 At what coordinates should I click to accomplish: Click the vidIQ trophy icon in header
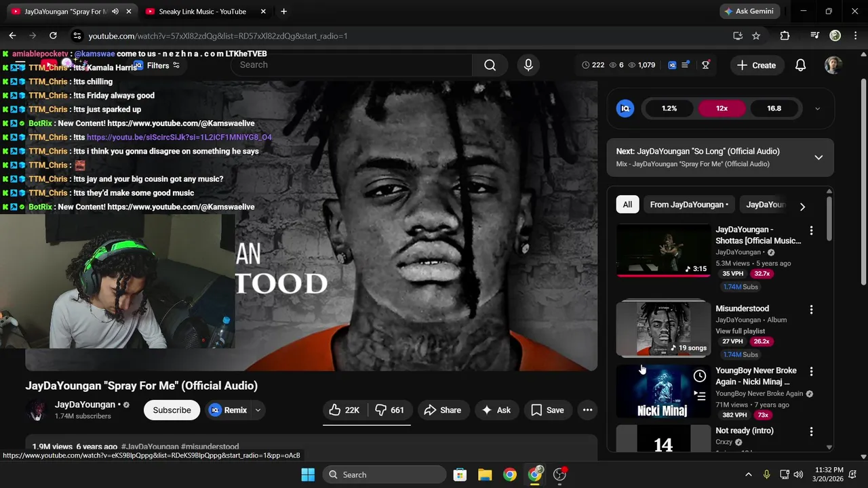(706, 65)
